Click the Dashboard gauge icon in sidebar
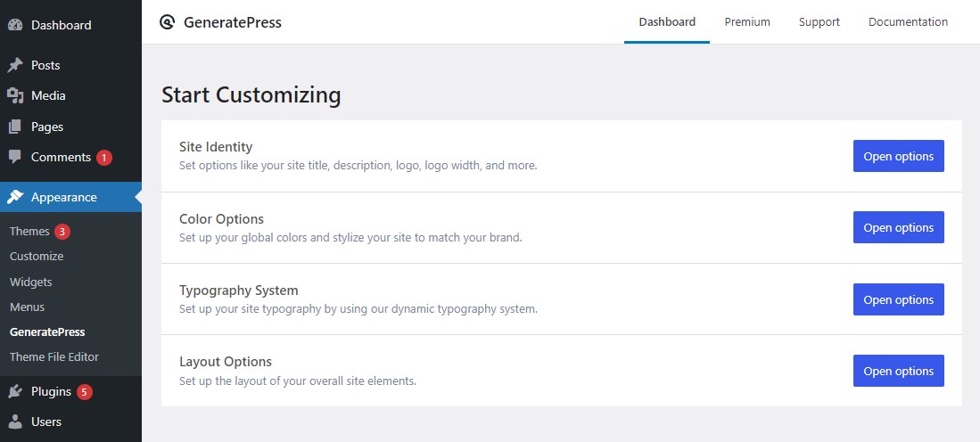Image resolution: width=980 pixels, height=442 pixels. [15, 25]
